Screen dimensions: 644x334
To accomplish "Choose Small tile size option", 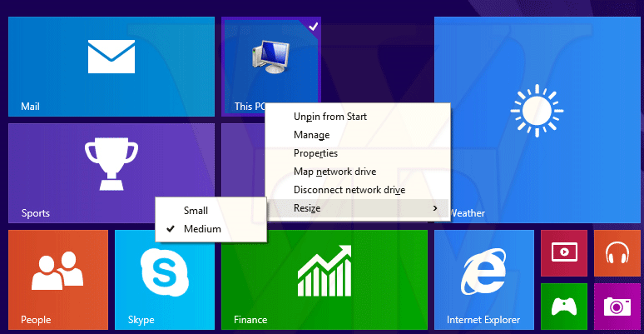I will tap(211, 211).
